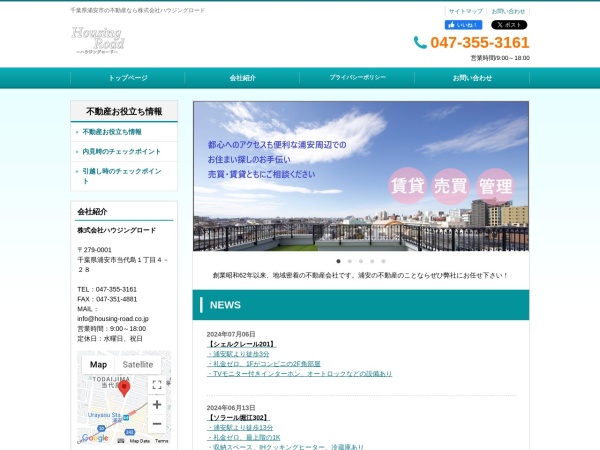Viewport: 600px width, 450px height.
Task: Toggle fullscreen view on the map
Action: [x=157, y=385]
